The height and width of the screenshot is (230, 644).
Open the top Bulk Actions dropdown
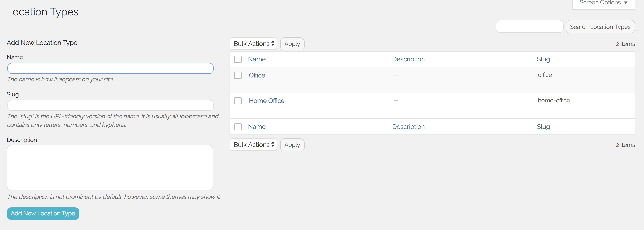click(253, 44)
